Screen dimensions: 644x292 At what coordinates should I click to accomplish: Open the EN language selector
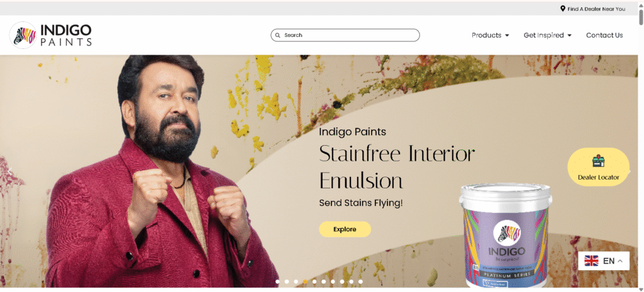click(604, 261)
